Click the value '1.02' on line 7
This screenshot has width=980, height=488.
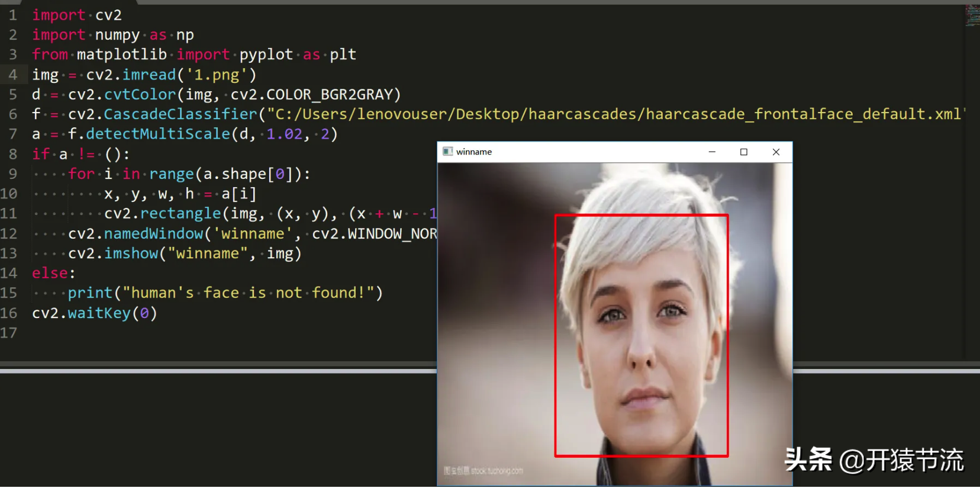pyautogui.click(x=284, y=134)
